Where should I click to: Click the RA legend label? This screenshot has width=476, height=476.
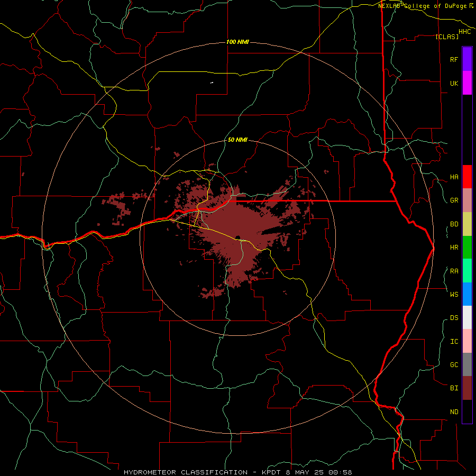tap(454, 271)
